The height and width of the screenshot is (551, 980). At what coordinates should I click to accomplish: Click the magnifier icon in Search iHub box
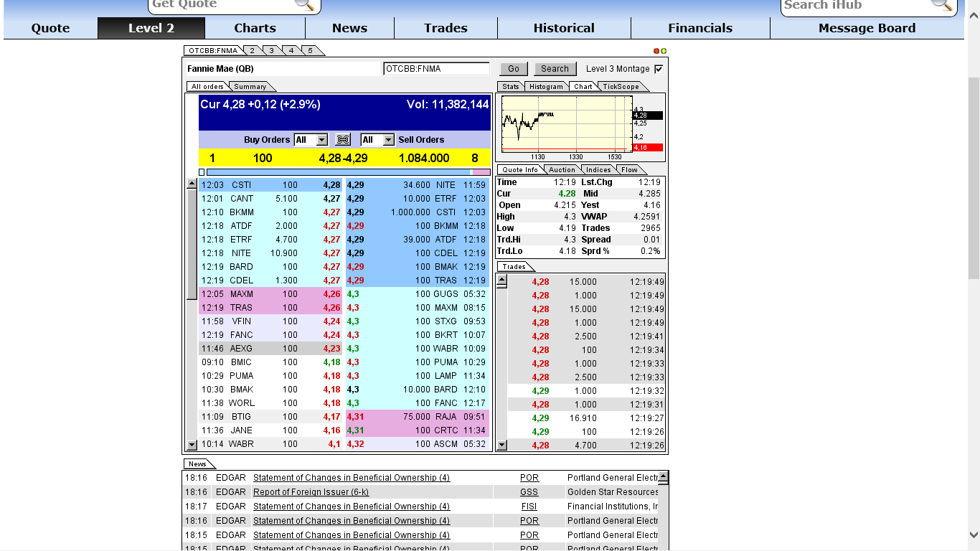(x=942, y=4)
